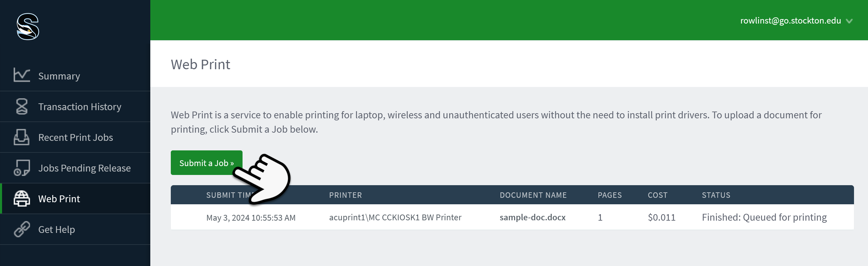This screenshot has width=868, height=266.
Task: Click the Printer column header
Action: pos(345,195)
